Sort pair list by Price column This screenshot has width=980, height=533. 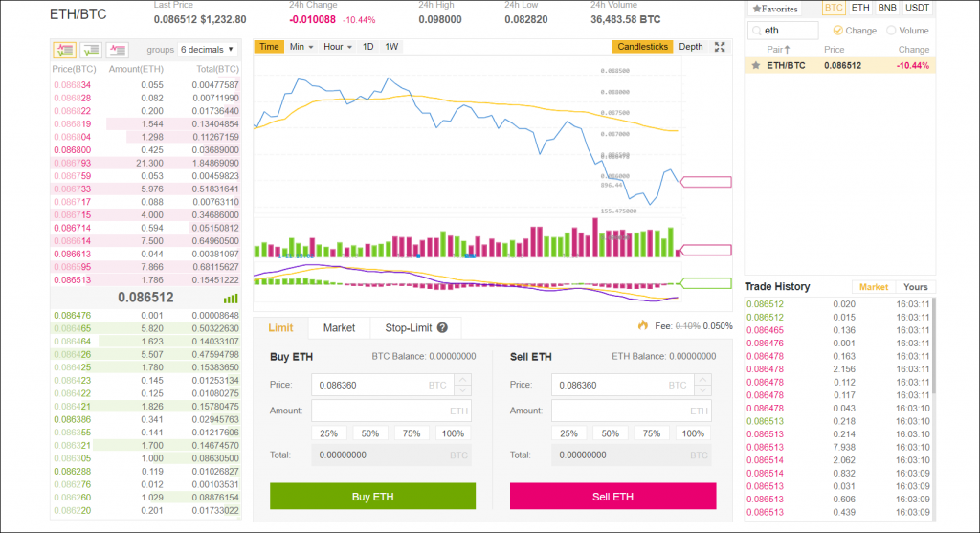[x=834, y=50]
